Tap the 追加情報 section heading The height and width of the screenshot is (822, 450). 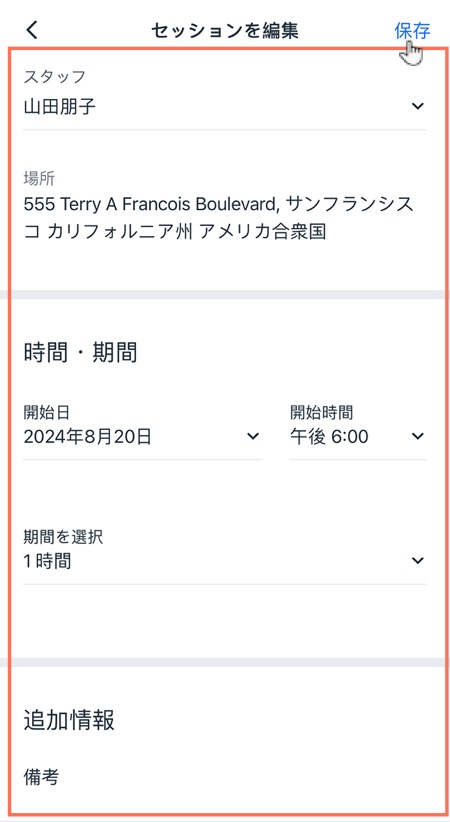click(x=69, y=720)
